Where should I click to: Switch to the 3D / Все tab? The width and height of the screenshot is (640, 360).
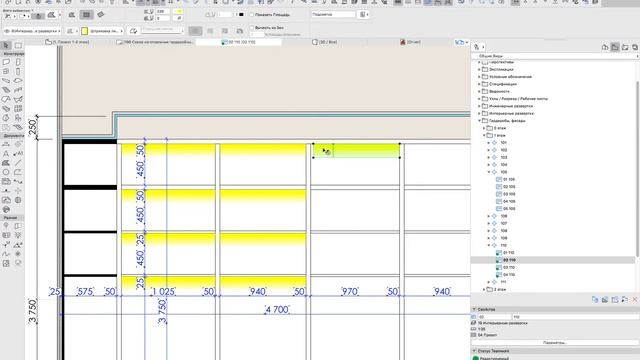click(324, 42)
